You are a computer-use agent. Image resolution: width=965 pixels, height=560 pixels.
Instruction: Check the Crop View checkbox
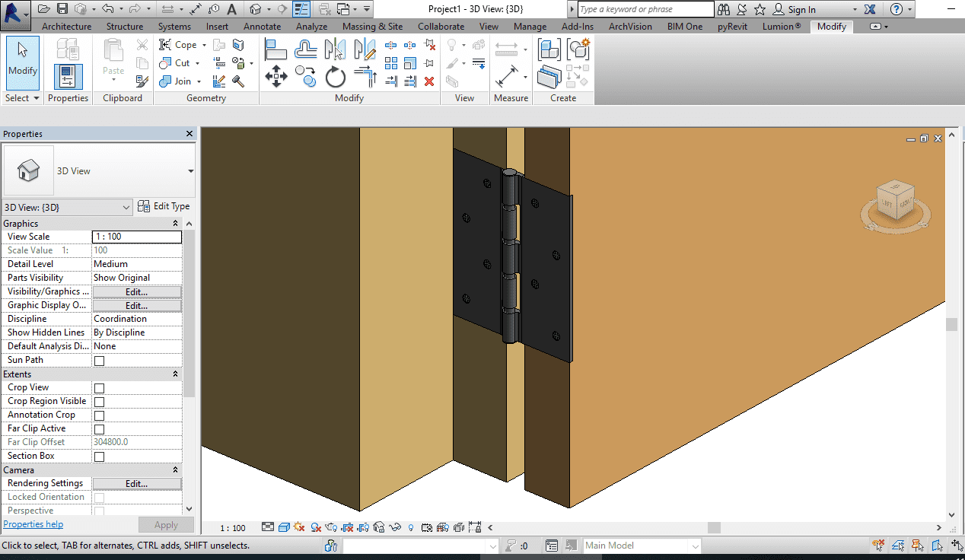click(x=99, y=388)
